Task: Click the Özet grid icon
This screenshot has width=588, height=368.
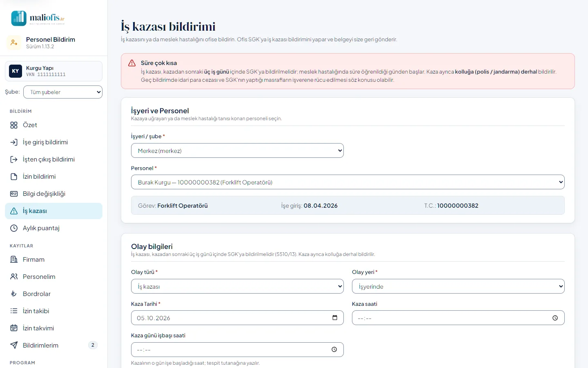Action: 14,125
